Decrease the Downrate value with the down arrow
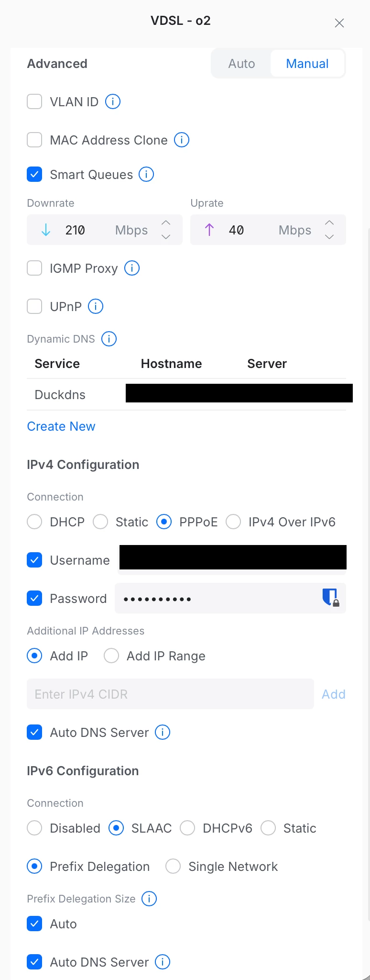The image size is (370, 980). [166, 237]
